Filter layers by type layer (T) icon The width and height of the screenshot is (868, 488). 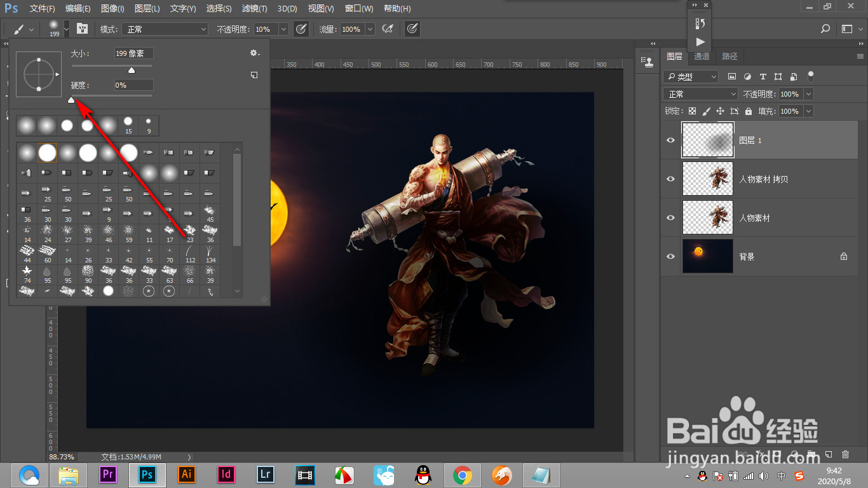[x=763, y=76]
